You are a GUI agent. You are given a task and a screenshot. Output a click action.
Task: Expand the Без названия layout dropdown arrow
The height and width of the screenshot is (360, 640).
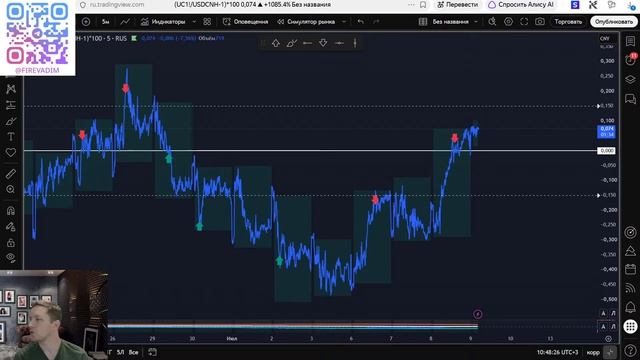pyautogui.click(x=476, y=22)
